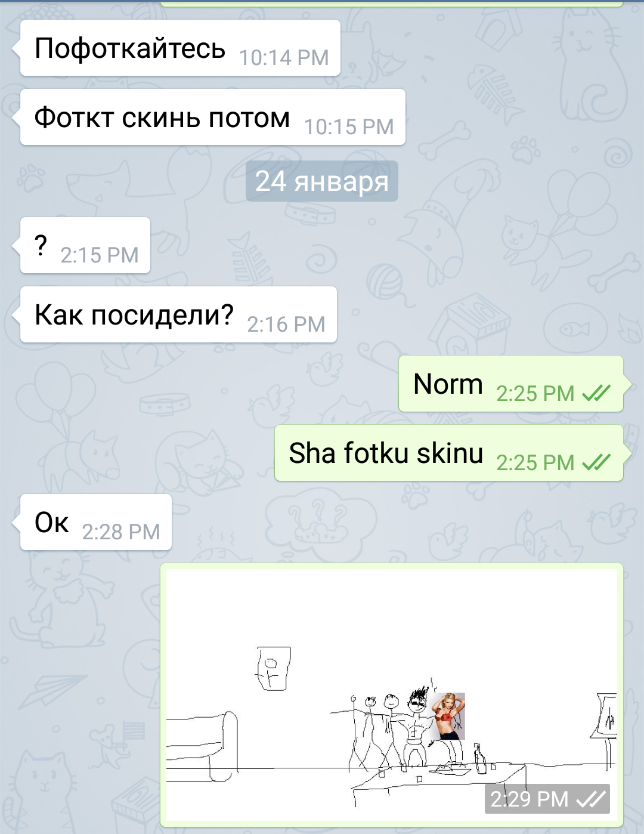Screen dimensions: 644x834
Task: Tap the '24 января' date badge
Action: point(322,181)
